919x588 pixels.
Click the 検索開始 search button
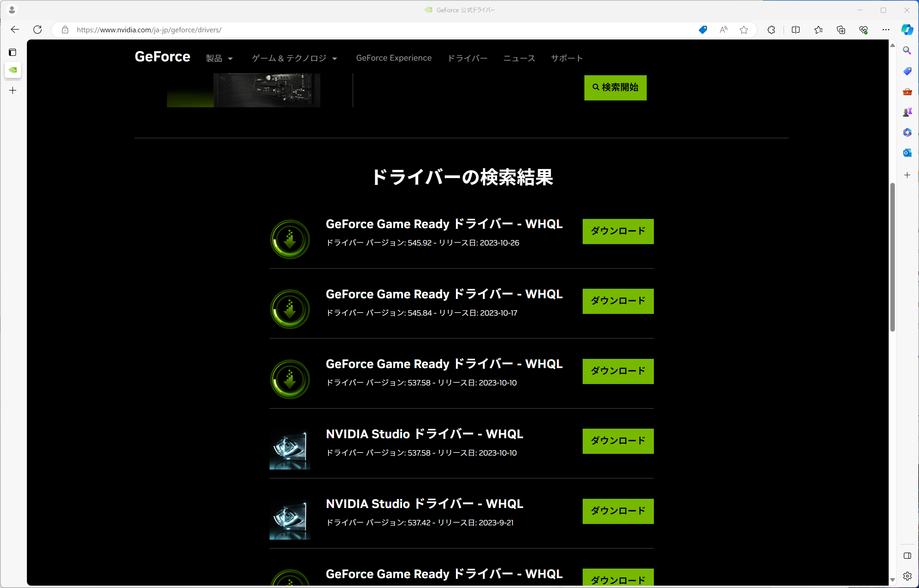point(615,88)
